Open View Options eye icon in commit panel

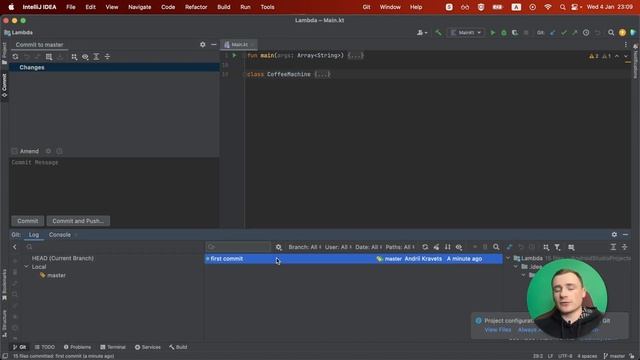(x=85, y=57)
